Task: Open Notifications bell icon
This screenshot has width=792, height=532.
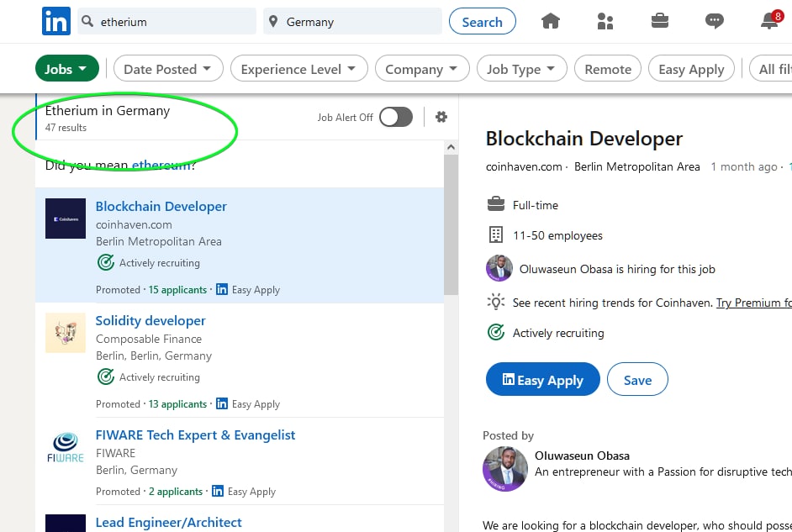Action: 770,21
